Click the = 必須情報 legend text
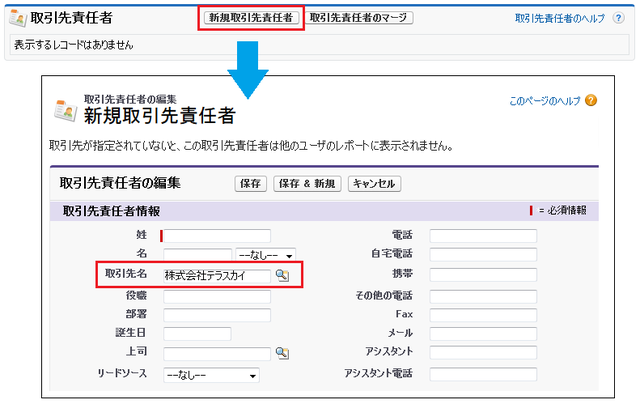The image size is (640, 404). 562,211
